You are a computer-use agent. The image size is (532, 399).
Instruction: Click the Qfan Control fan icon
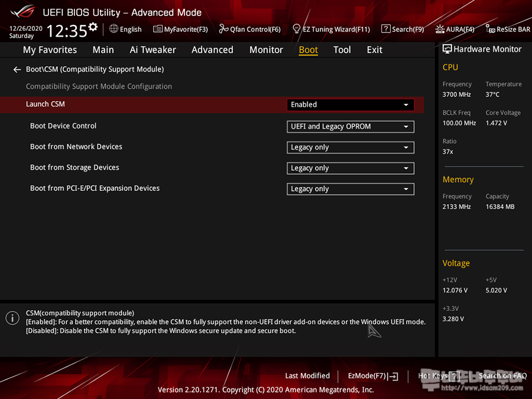(x=223, y=29)
